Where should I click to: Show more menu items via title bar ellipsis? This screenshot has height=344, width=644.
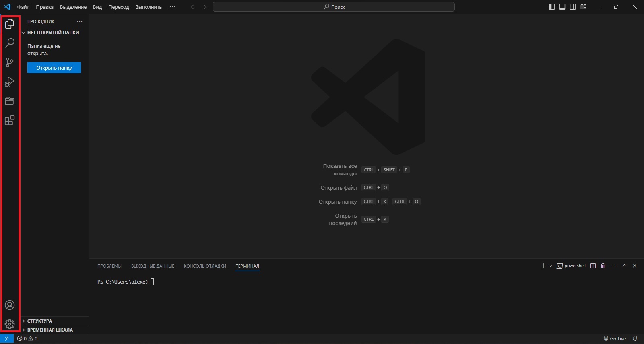pyautogui.click(x=173, y=7)
